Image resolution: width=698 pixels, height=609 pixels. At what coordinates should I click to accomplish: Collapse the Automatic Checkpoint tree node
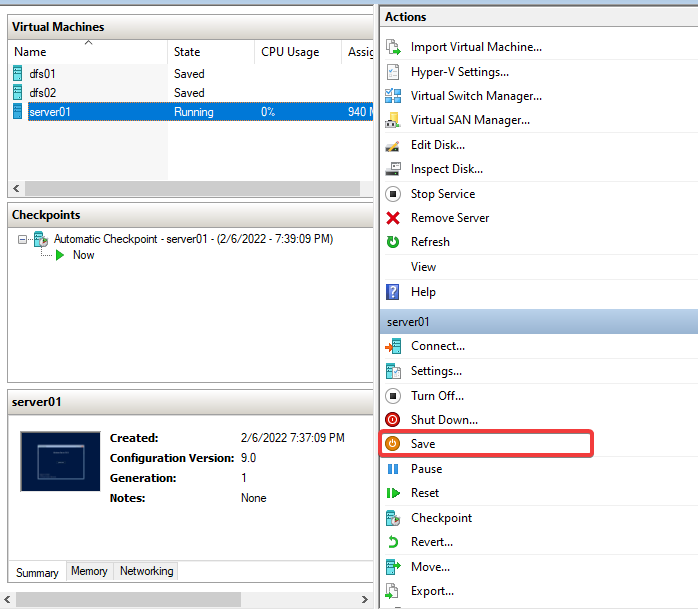[x=22, y=240]
